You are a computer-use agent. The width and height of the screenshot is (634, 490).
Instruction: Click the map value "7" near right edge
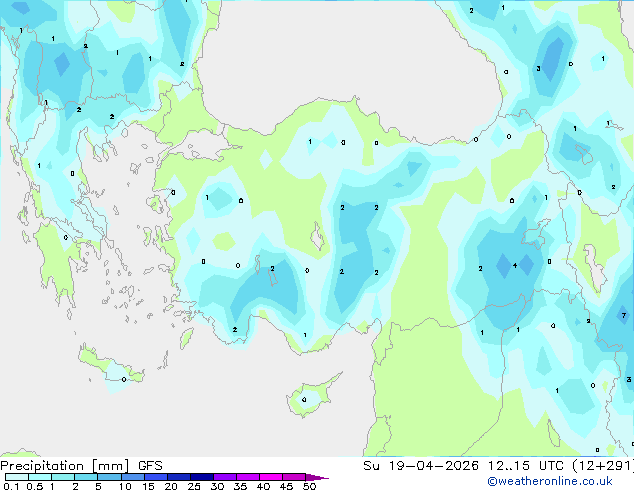coord(624,315)
